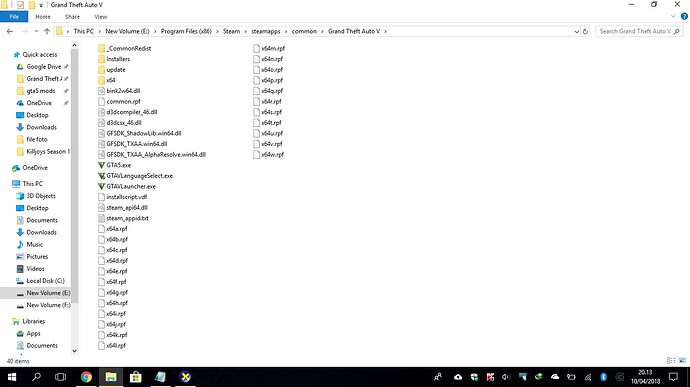Click the Up one level arrow
Image resolution: width=690 pixels, height=387 pixels.
click(47, 31)
